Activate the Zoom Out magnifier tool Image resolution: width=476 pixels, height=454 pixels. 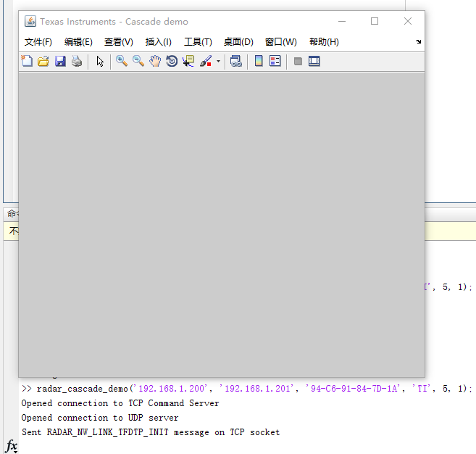click(x=138, y=62)
